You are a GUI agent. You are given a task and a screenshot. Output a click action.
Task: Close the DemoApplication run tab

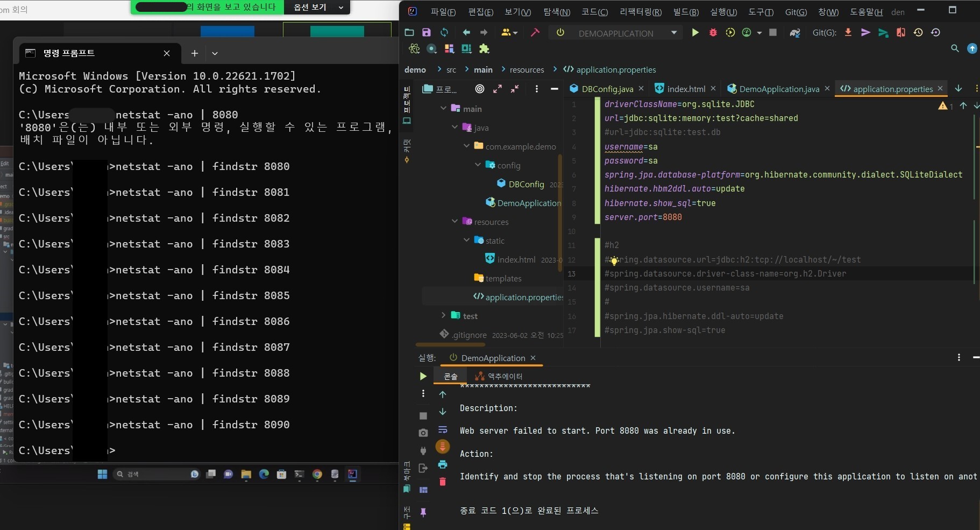tap(533, 358)
